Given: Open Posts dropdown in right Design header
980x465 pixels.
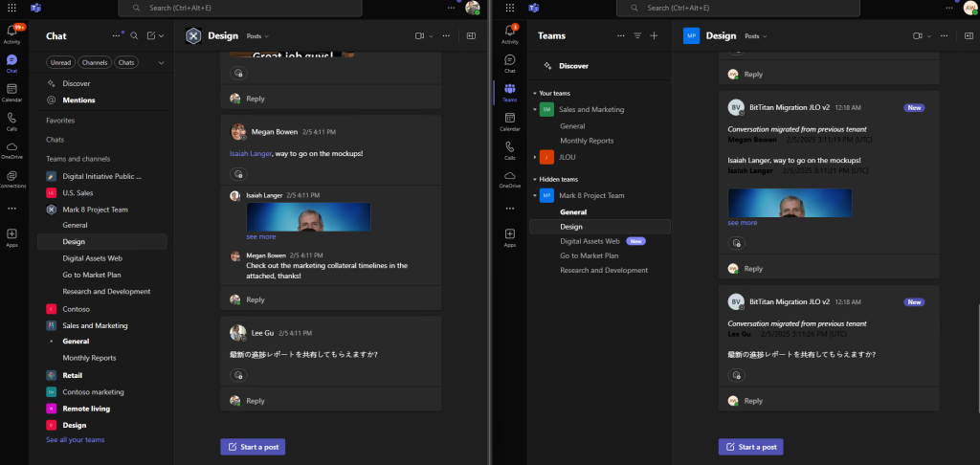Looking at the screenshot, I should 756,36.
